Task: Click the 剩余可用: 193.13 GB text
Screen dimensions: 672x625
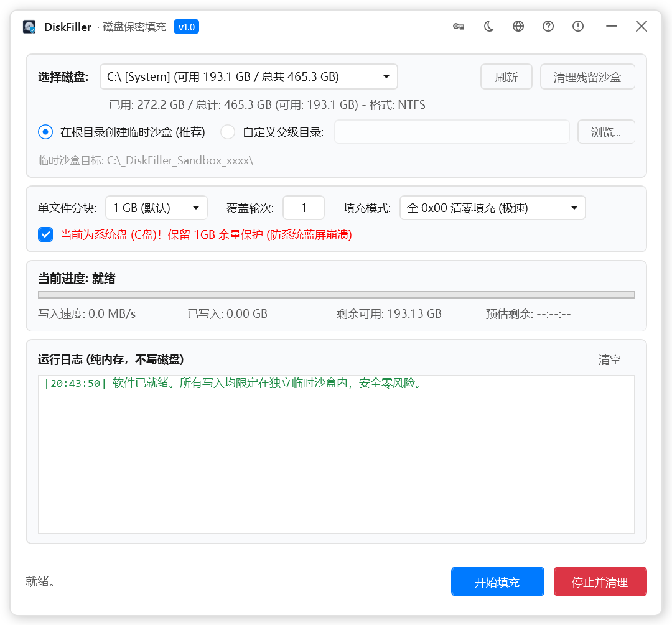Action: 389,314
